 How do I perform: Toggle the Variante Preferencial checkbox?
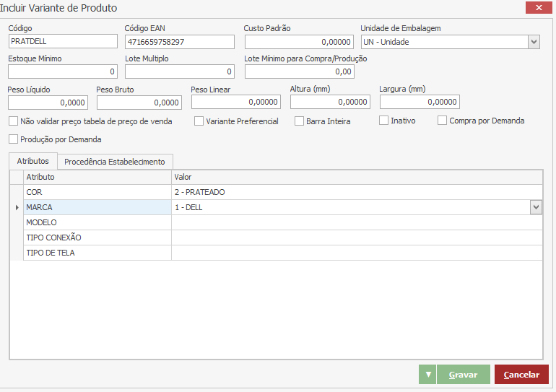pos(199,121)
